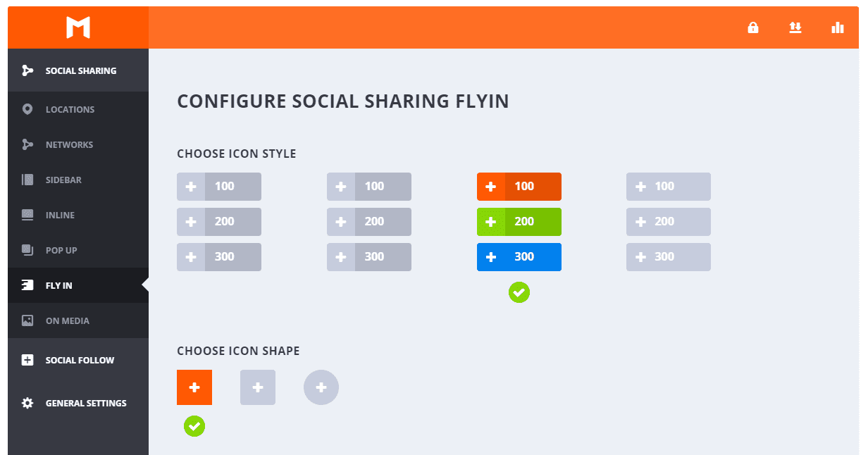Select the circle icon shape

321,387
